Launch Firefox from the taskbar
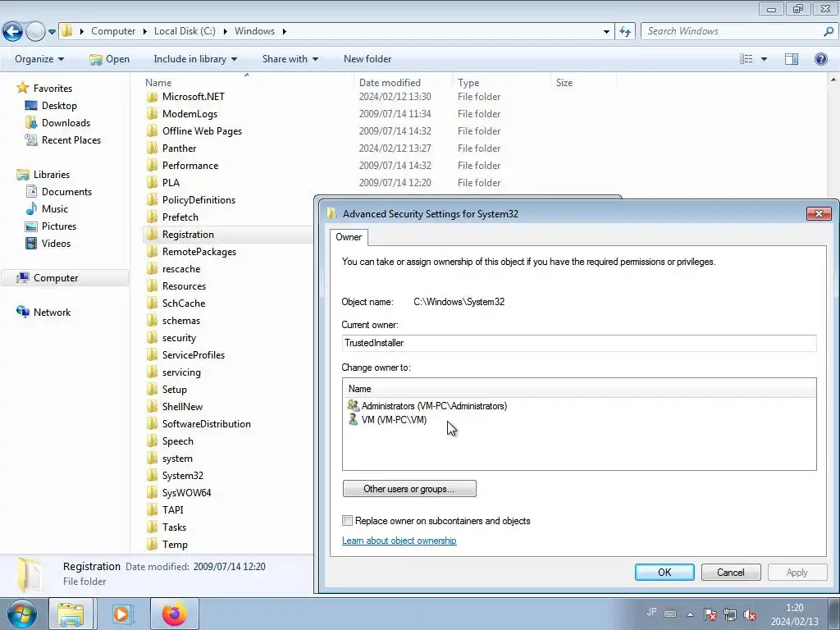Image resolution: width=840 pixels, height=630 pixels. 175,614
